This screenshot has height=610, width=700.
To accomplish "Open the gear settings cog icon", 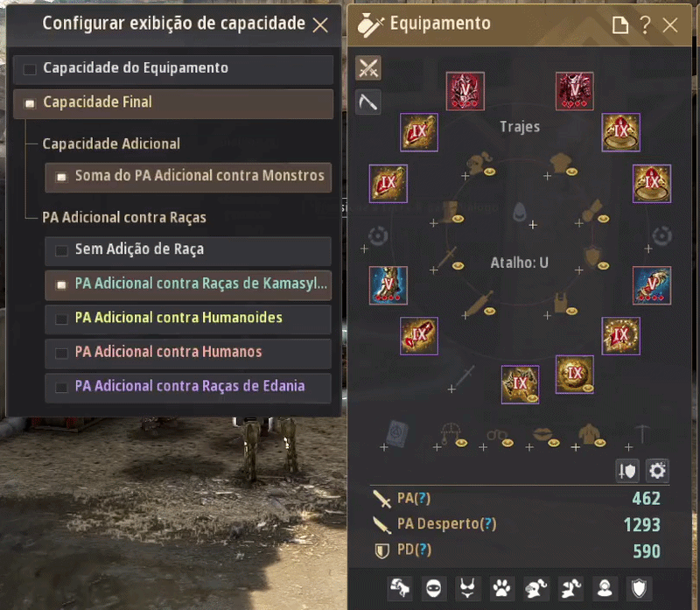I will coord(657,471).
